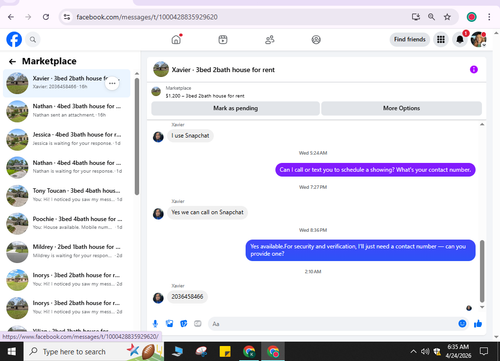Attach a photo with the image icon

[170, 324]
